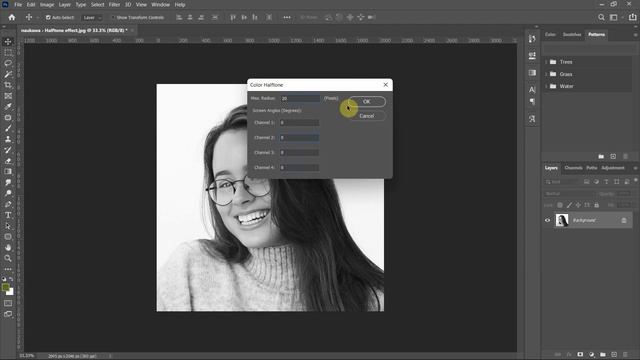The height and width of the screenshot is (360, 640).
Task: Select the Dodge tool
Action: (x=8, y=193)
